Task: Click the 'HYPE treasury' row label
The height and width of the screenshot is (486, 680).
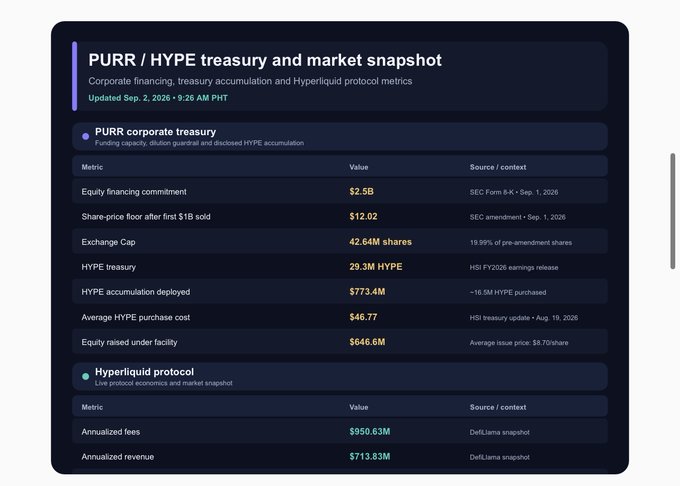Action: point(108,267)
